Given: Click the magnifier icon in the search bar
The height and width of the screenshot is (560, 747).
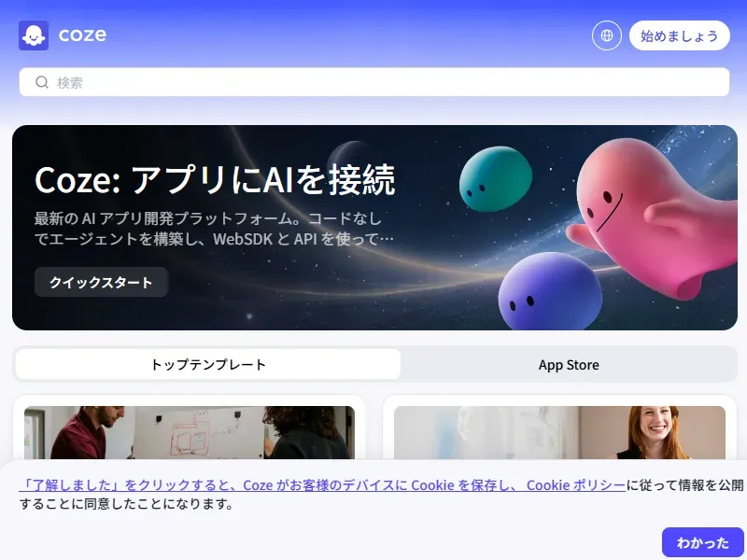Looking at the screenshot, I should (41, 82).
